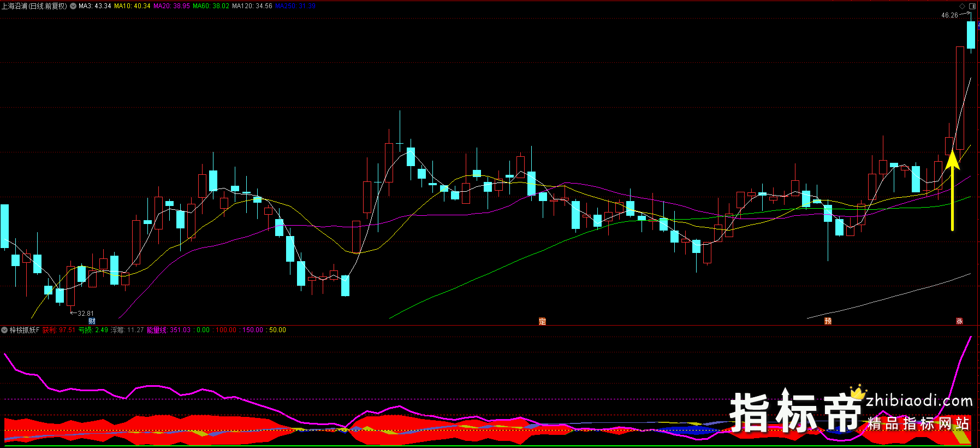980x448 pixels.
Task: Click the yellow upward arrow annotation
Action: [x=952, y=191]
